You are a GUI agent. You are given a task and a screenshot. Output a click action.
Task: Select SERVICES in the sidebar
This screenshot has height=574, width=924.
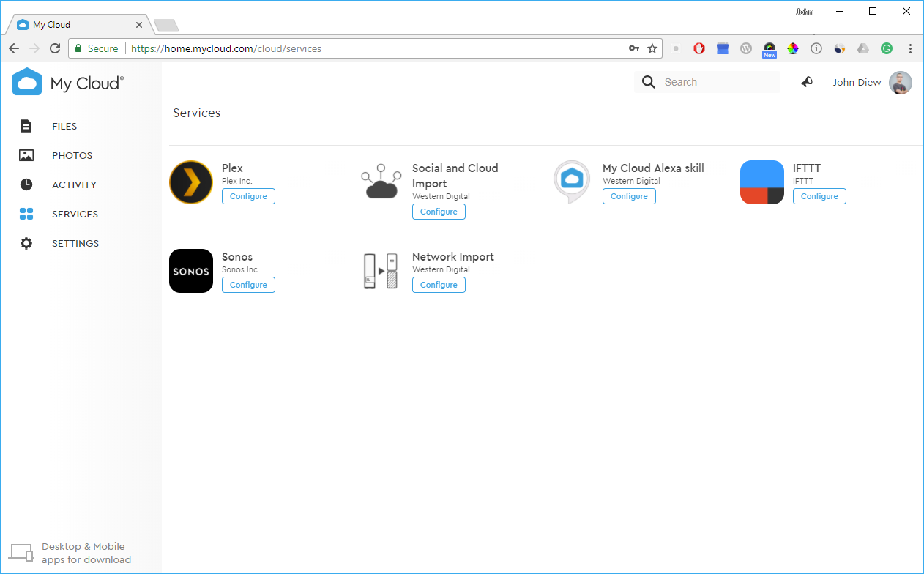click(x=75, y=214)
